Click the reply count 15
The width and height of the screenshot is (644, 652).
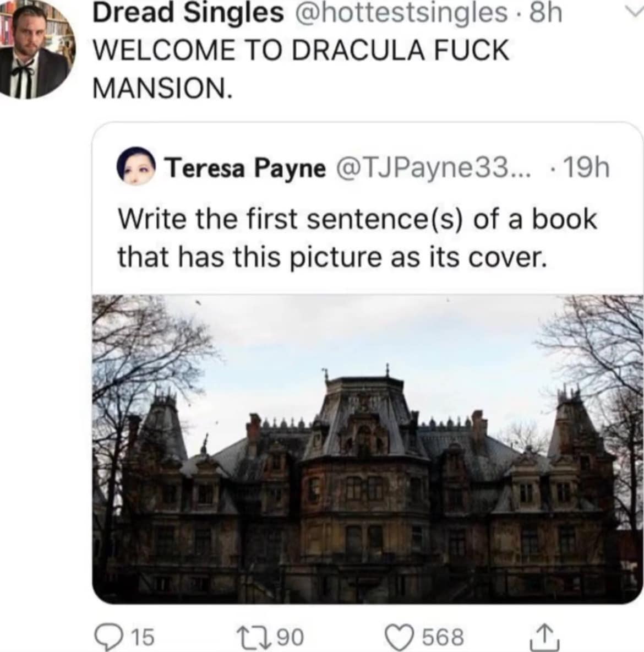(x=144, y=637)
